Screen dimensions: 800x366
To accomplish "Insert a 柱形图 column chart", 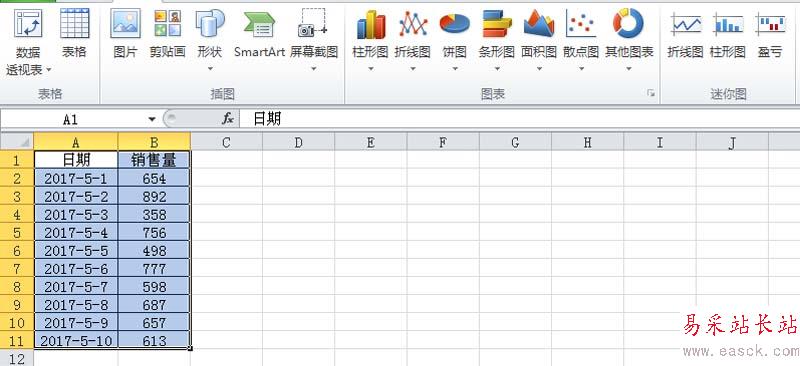I will [370, 24].
